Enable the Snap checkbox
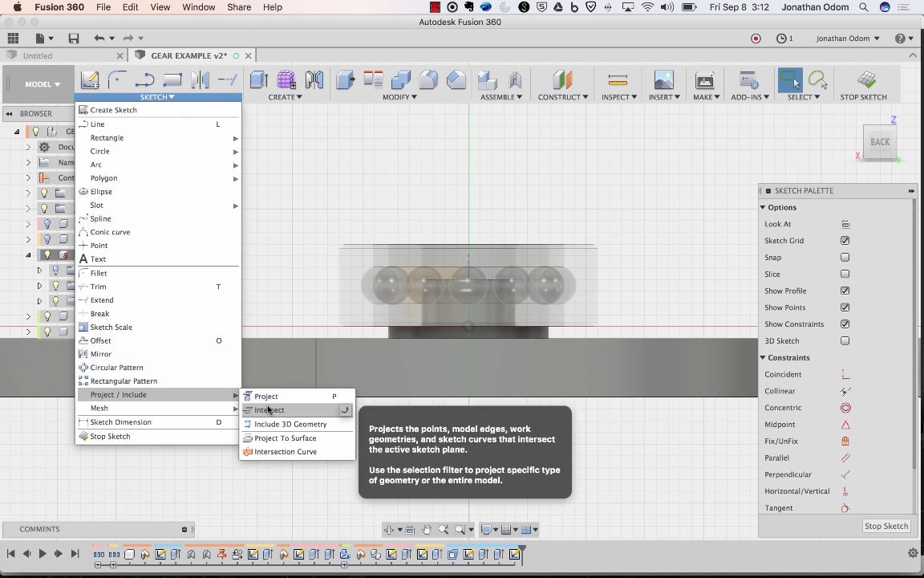The image size is (924, 578). tap(845, 258)
